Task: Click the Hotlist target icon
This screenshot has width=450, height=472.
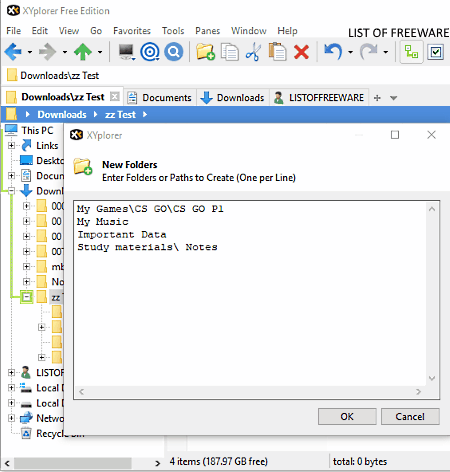Action: (x=150, y=52)
